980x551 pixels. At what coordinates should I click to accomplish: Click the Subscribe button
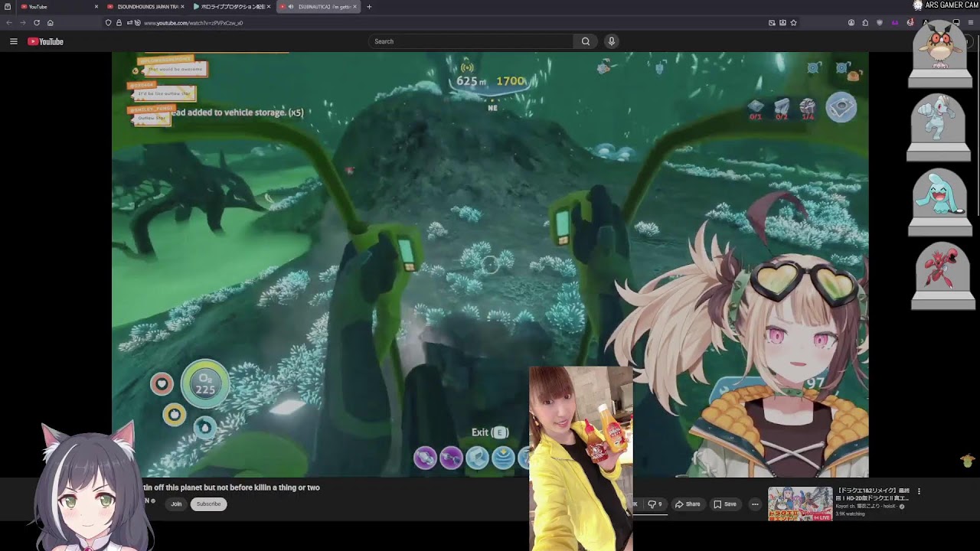click(x=208, y=504)
